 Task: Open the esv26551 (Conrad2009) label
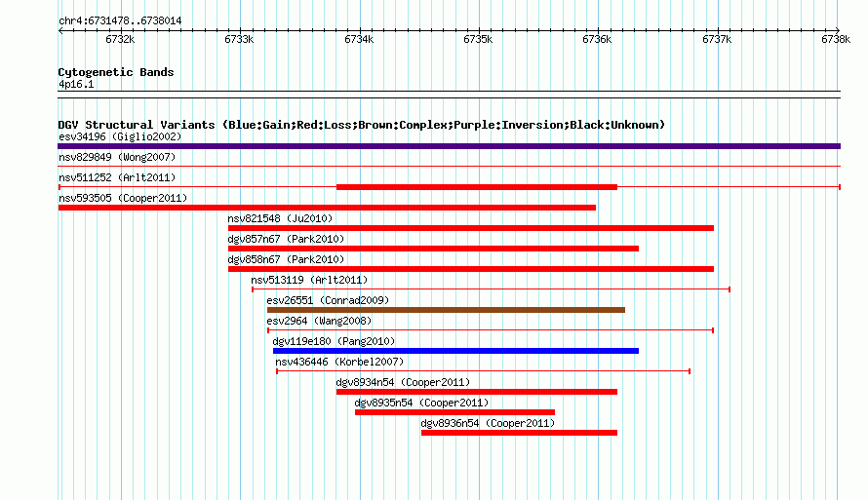328,300
